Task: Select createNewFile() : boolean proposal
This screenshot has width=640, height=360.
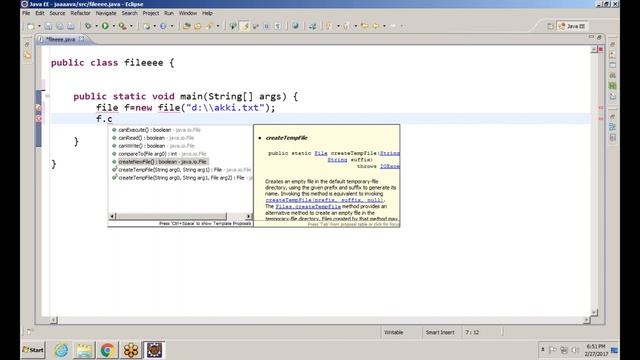Action: (x=180, y=162)
